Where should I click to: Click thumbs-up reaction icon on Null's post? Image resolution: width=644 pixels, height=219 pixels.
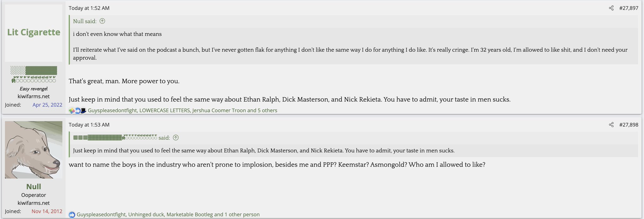tap(72, 215)
